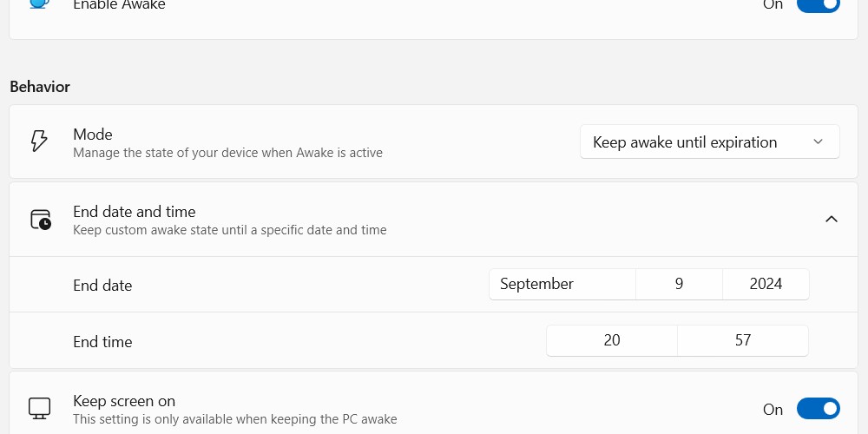Collapse End date and time section
Image resolution: width=868 pixels, height=434 pixels.
click(x=831, y=220)
